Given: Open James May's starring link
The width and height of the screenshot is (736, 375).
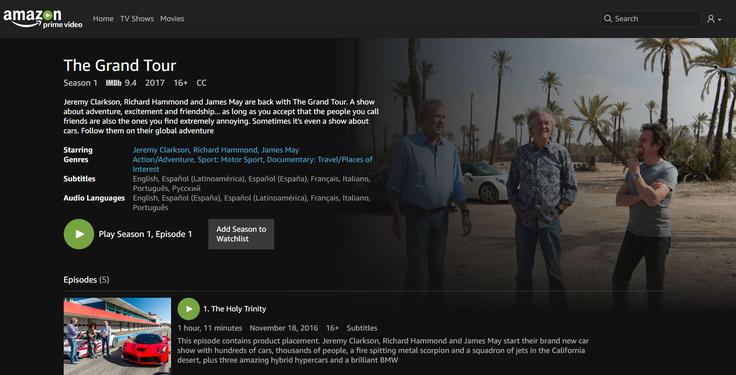Looking at the screenshot, I should [280, 150].
